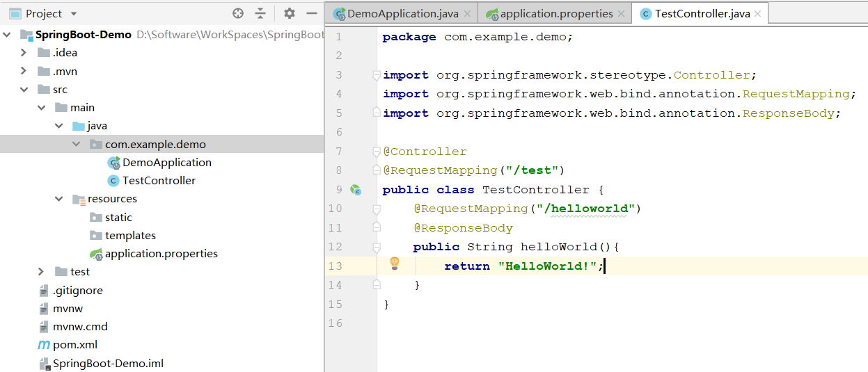Click the DemoApplication.java tab icon
868x372 pixels.
(x=339, y=14)
